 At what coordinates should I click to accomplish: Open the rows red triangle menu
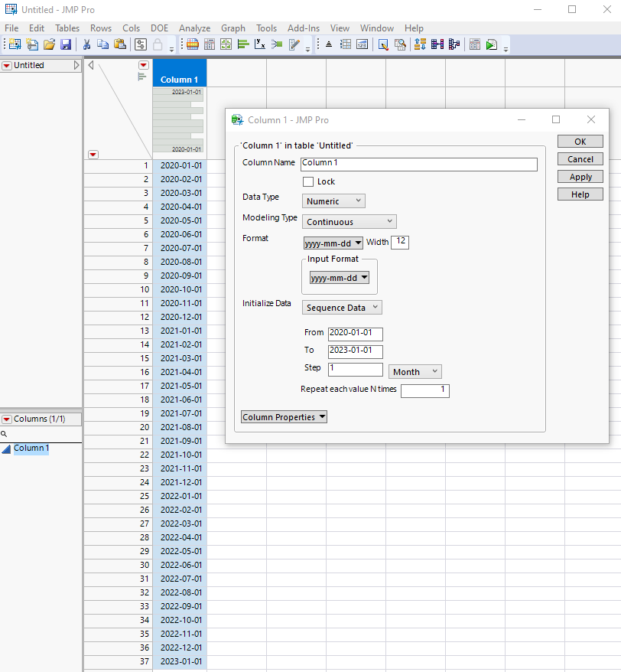click(93, 154)
